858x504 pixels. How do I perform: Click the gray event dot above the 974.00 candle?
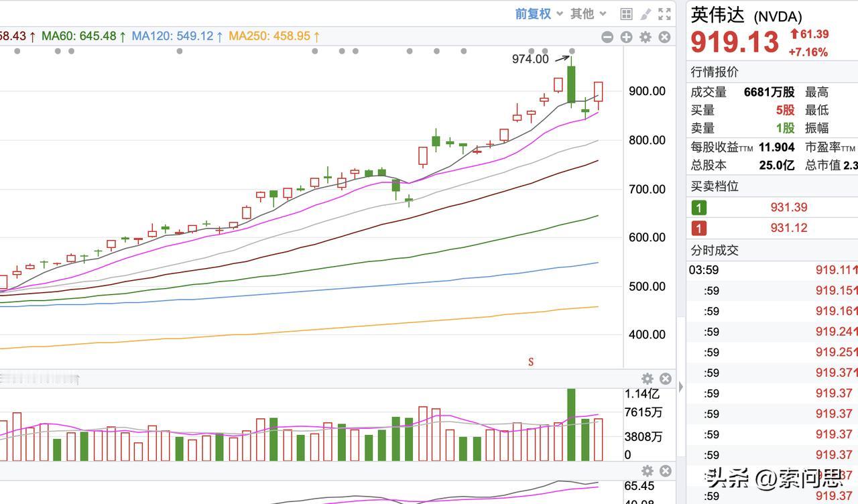click(572, 51)
